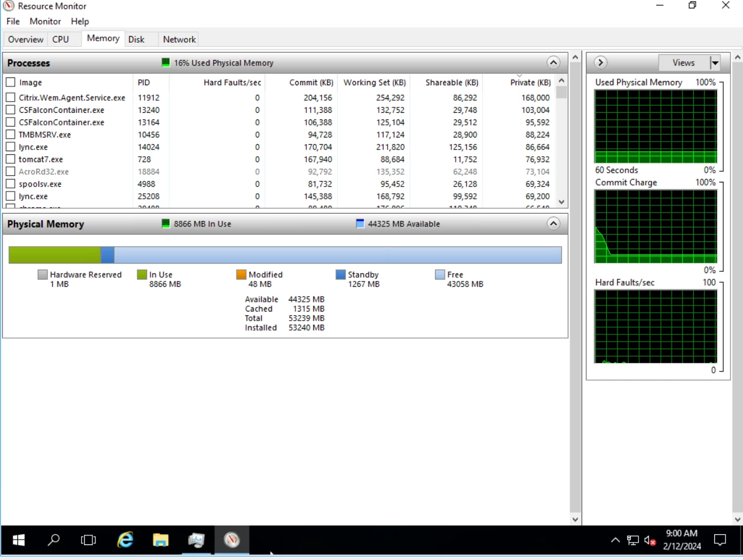This screenshot has width=743, height=560.
Task: Select the tomcat7.exe PID value 728
Action: pyautogui.click(x=144, y=159)
